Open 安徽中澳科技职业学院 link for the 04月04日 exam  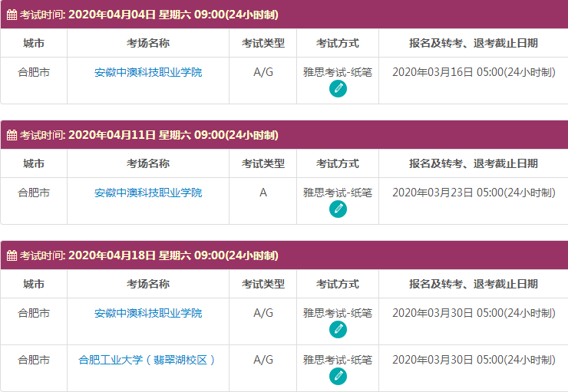pyautogui.click(x=148, y=72)
